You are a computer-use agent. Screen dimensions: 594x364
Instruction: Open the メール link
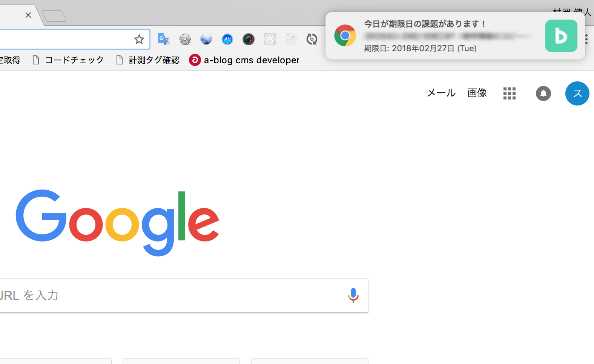point(441,93)
